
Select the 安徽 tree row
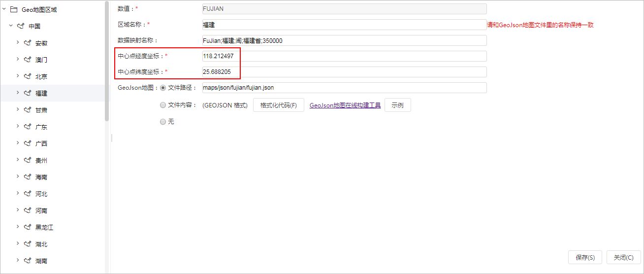pyautogui.click(x=52, y=43)
